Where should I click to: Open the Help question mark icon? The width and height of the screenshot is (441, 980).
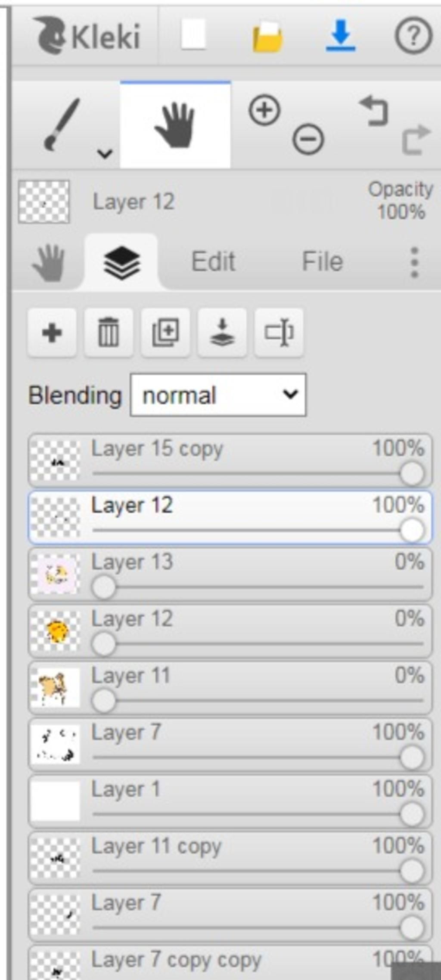click(x=413, y=36)
